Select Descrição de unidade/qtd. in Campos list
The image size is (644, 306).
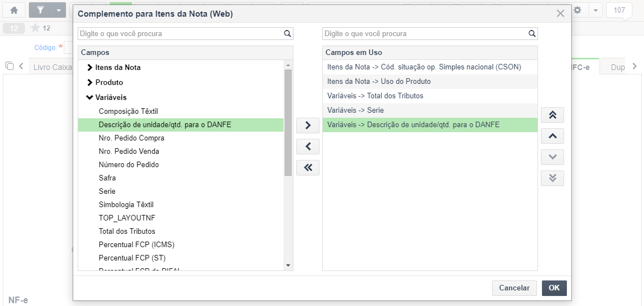click(x=181, y=124)
